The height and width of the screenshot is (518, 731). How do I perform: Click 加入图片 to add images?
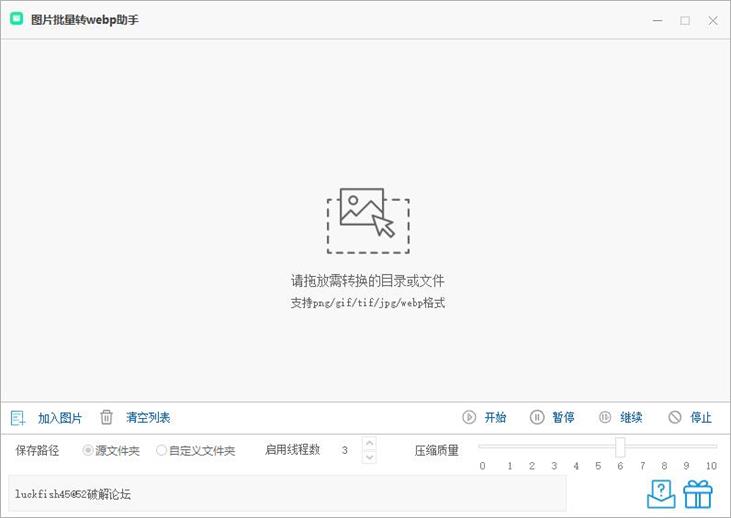[60, 418]
